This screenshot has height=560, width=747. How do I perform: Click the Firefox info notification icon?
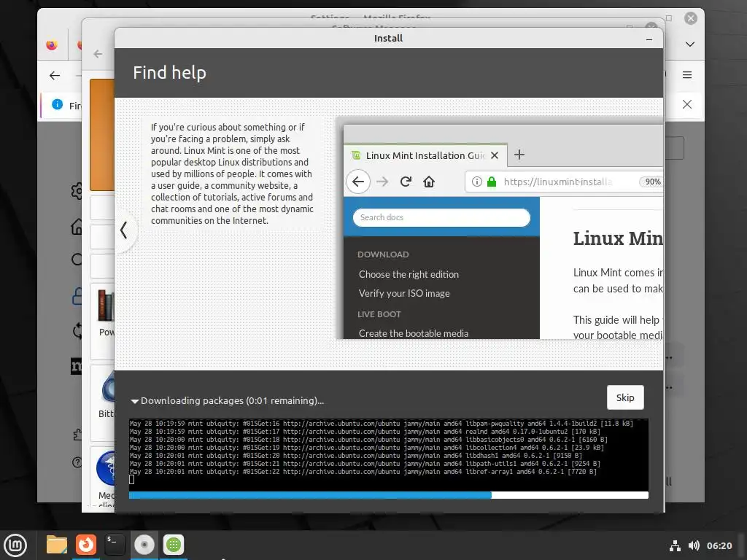(x=57, y=104)
